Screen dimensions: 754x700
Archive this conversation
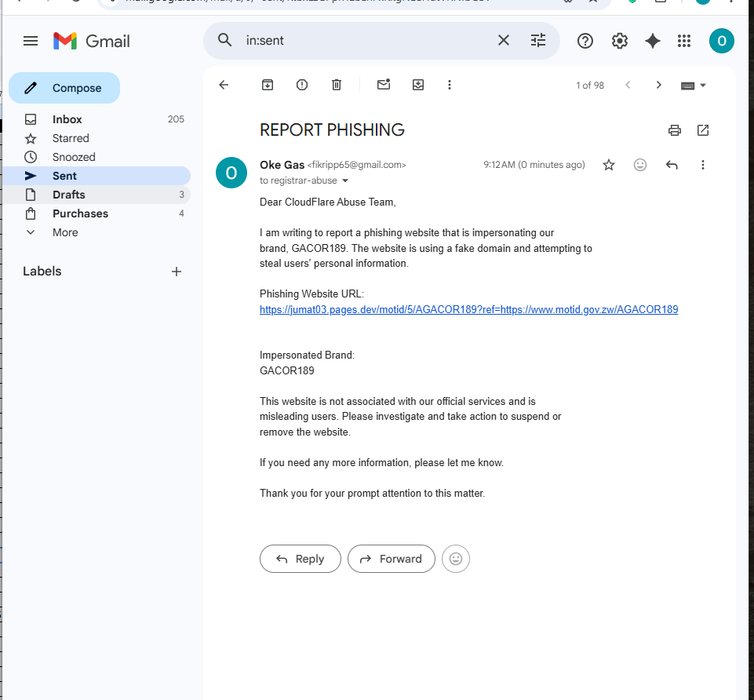(x=268, y=86)
